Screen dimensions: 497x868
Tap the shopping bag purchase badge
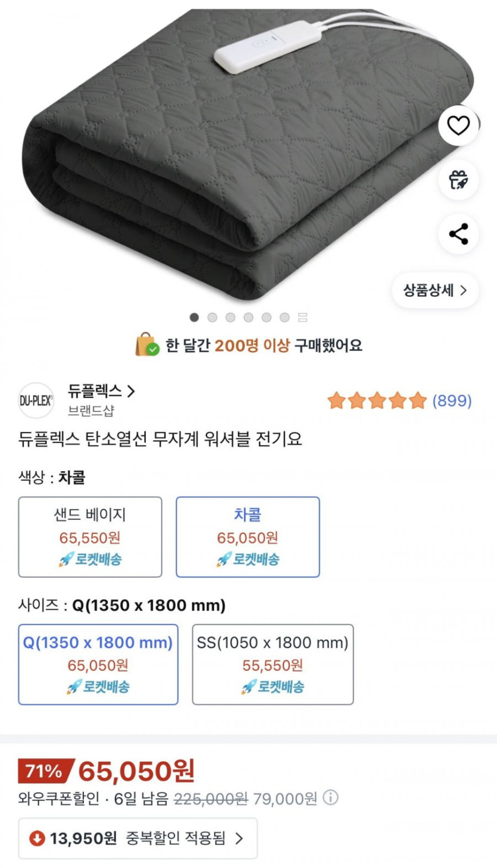[147, 345]
